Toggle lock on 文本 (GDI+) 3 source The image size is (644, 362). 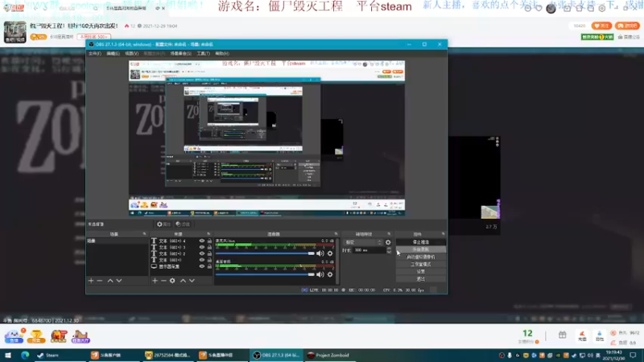click(x=209, y=247)
